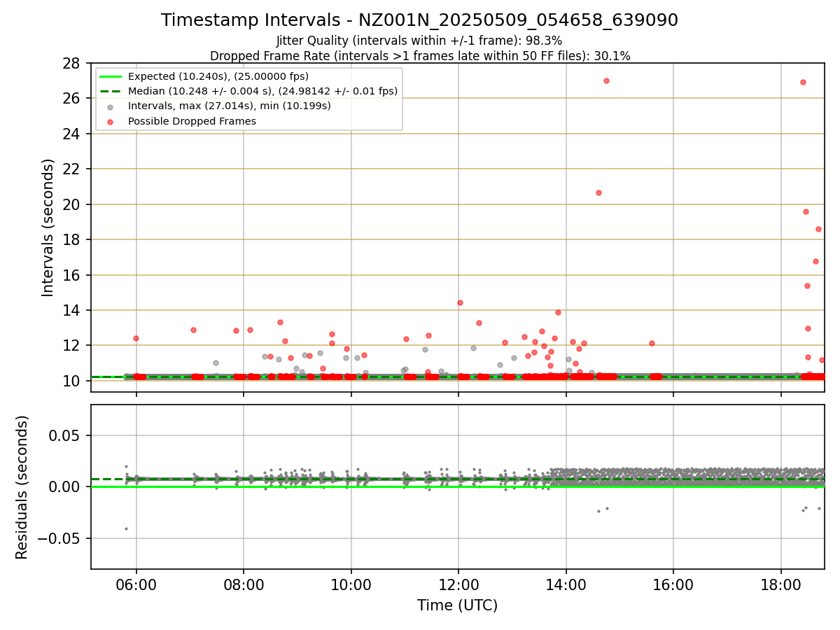Screen dimensions: 840x630
Task: Click the red point near 14.4 seconds at 12:00
Action: [x=460, y=302]
